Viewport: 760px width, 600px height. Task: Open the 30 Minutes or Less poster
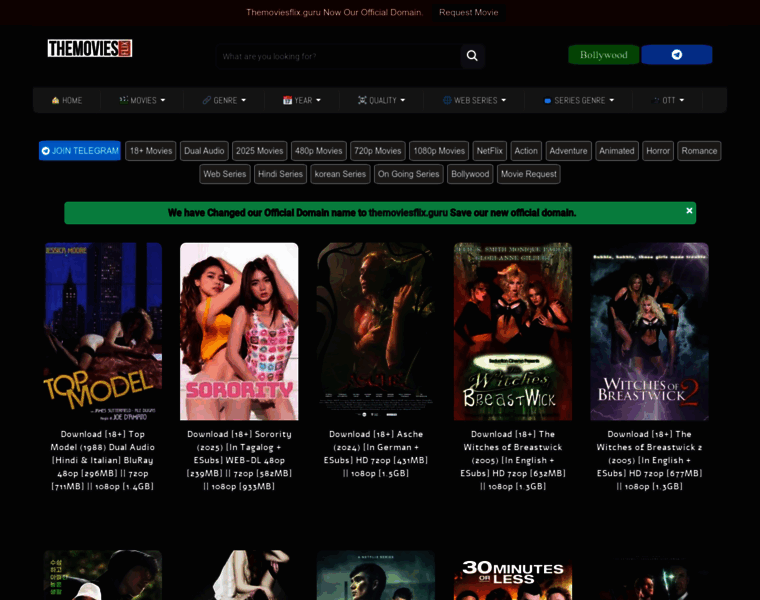513,575
